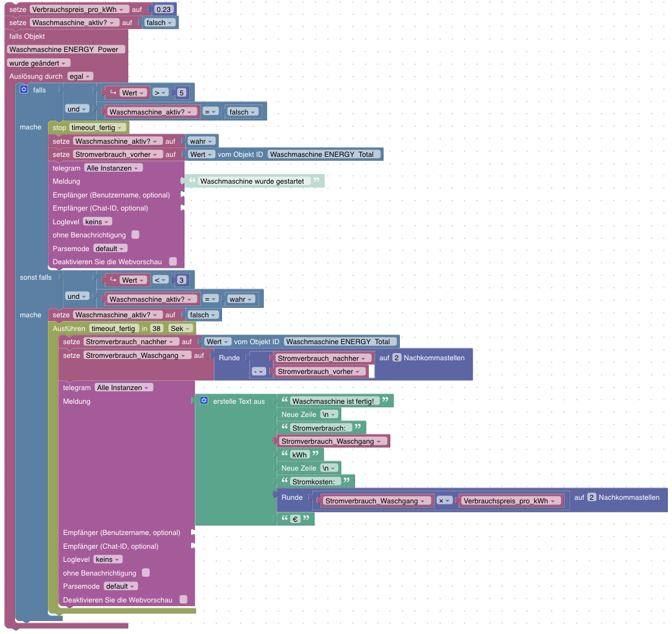Click opening quote icon of 'Waschmaschine wurde gestartet'
The height and width of the screenshot is (634, 672).
click(192, 180)
